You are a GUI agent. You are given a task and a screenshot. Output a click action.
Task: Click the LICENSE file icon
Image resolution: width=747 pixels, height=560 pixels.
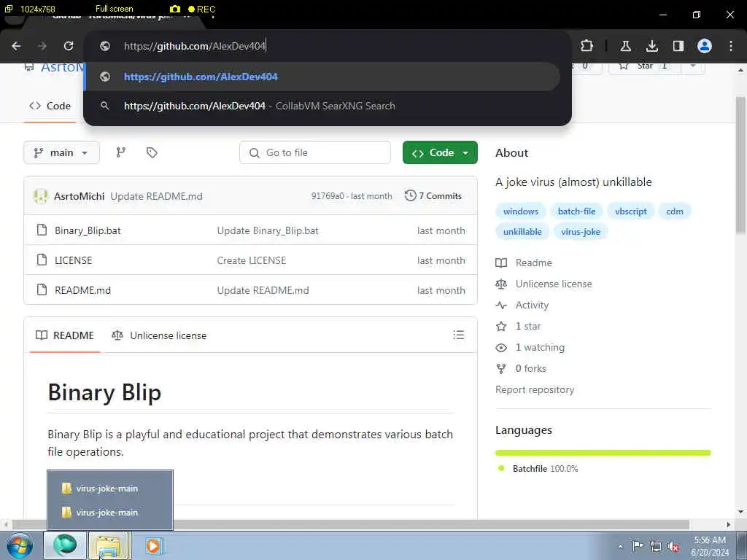pos(42,260)
